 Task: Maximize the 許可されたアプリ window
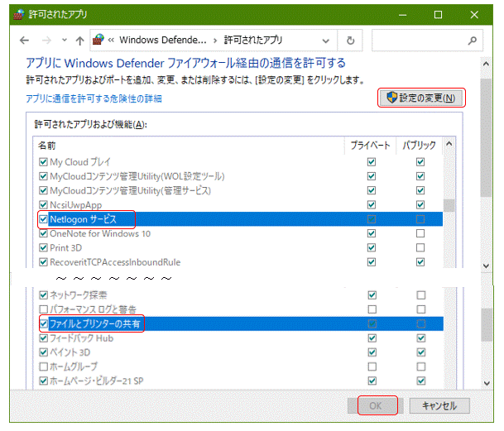pos(438,15)
